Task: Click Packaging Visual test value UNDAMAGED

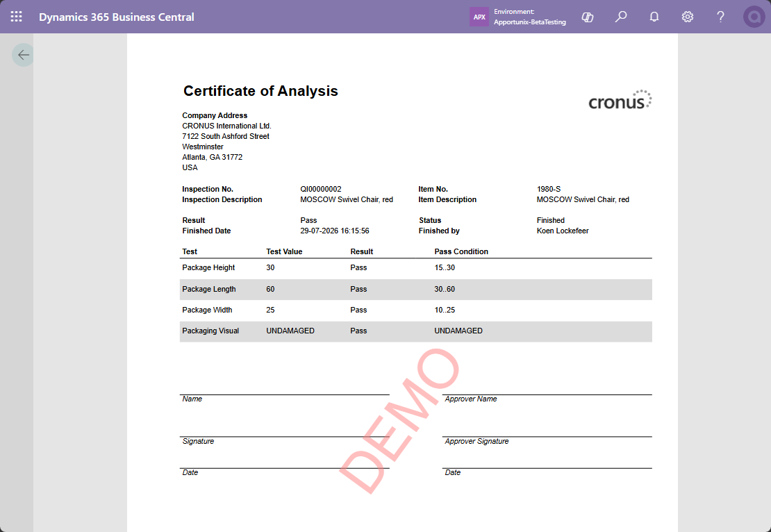Action: [x=290, y=331]
